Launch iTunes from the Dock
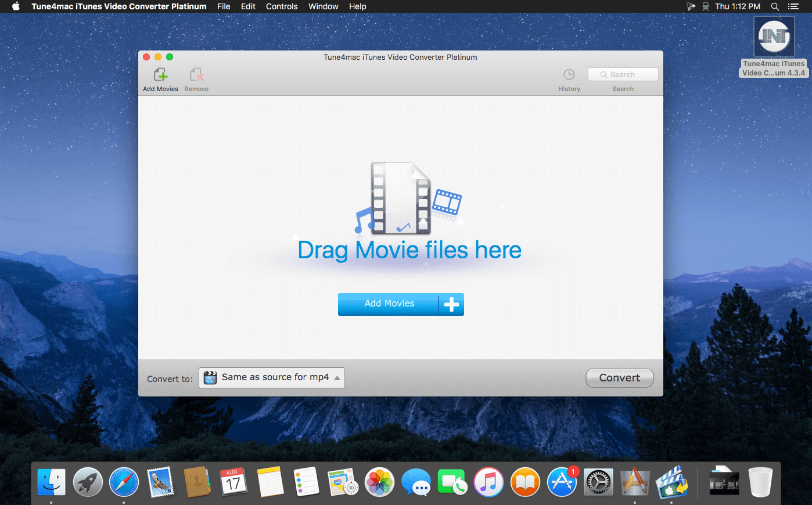 488,482
